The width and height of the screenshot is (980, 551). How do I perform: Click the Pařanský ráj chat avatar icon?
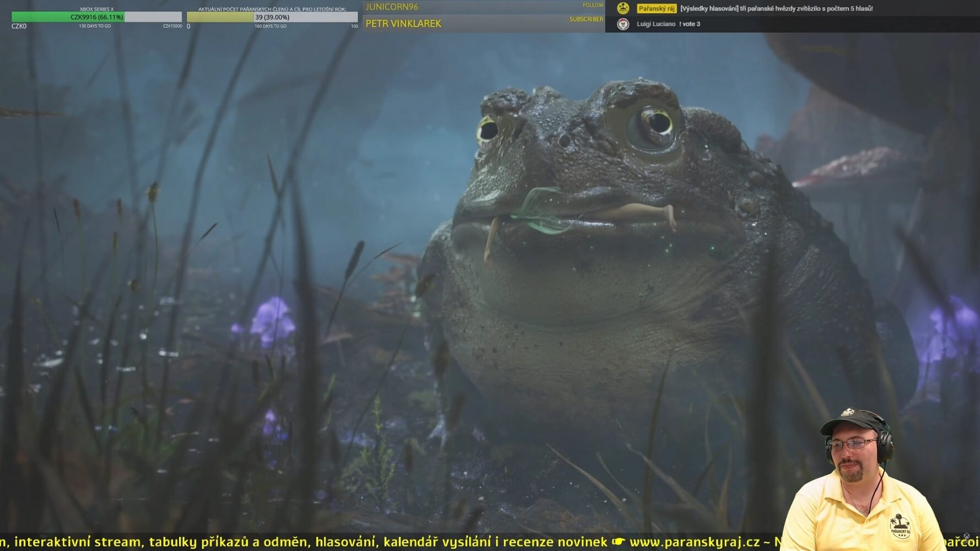623,8
